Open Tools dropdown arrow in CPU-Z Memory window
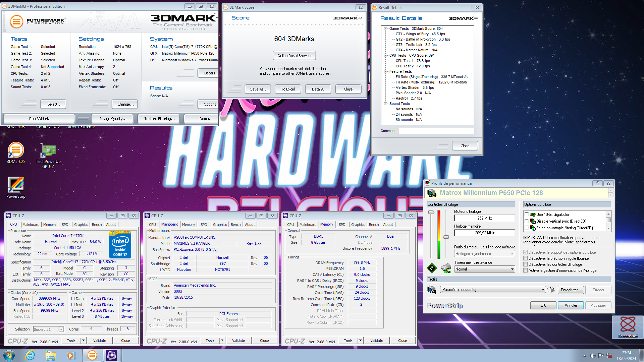The height and width of the screenshot is (362, 644). point(360,341)
